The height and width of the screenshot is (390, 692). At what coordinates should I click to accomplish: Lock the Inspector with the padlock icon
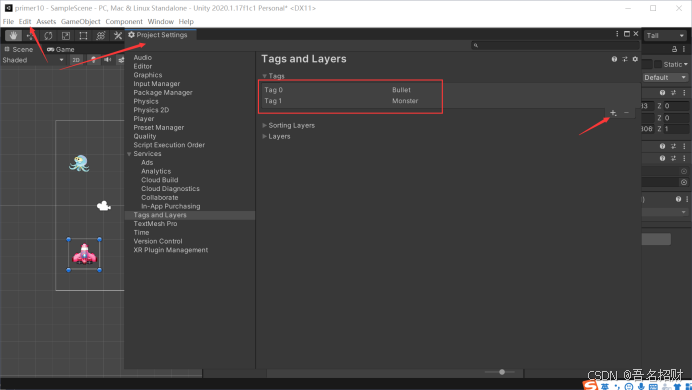pyautogui.click(x=674, y=49)
